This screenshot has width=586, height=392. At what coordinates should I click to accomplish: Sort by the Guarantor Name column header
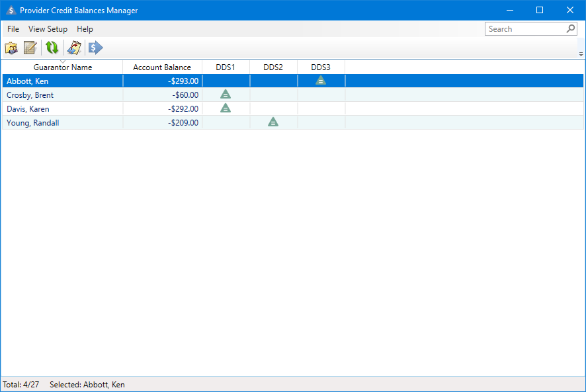[63, 67]
